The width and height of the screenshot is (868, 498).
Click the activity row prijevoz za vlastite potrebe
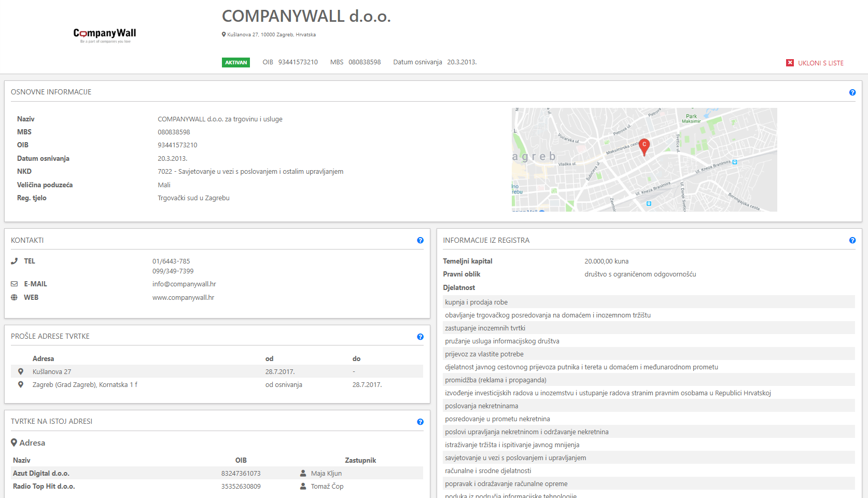[x=649, y=354]
